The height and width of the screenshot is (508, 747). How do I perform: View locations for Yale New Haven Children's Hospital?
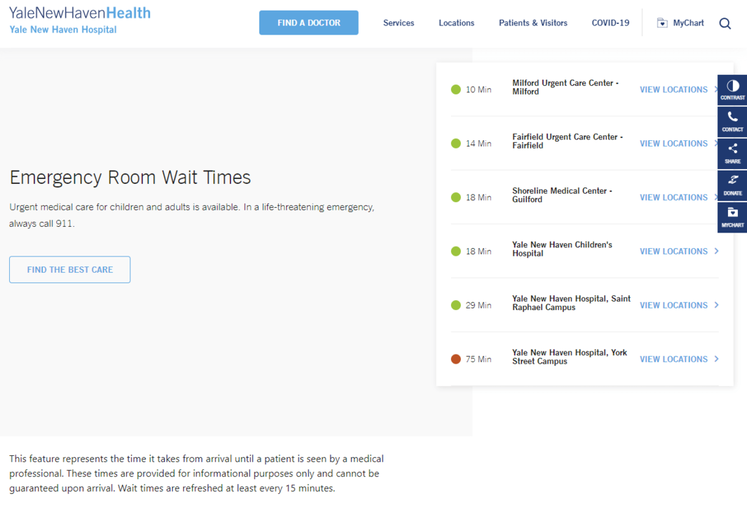coord(674,251)
